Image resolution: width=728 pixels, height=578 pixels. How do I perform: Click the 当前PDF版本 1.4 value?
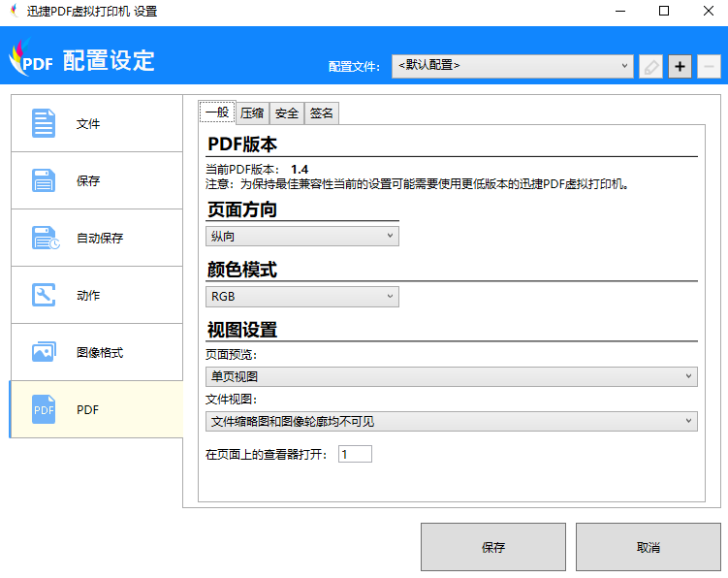point(300,170)
